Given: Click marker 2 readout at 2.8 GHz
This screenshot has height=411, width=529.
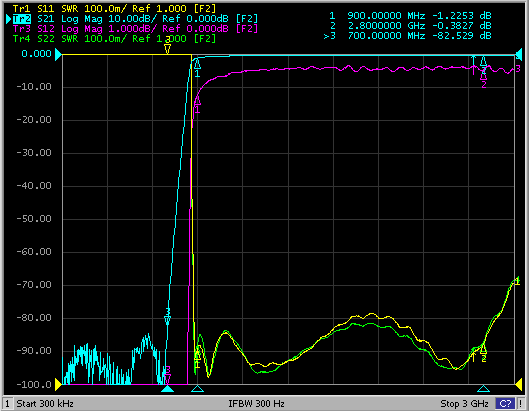Looking at the screenshot, I should pyautogui.click(x=410, y=26).
